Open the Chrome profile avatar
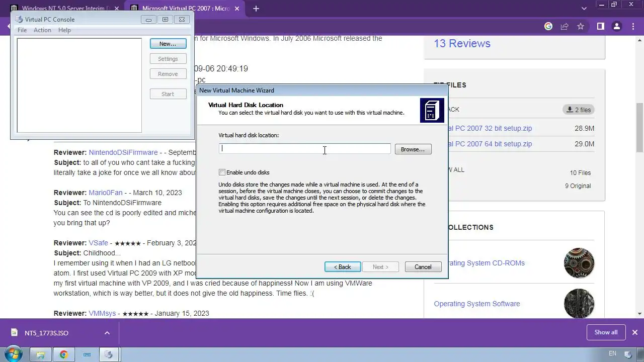This screenshot has height=362, width=644. click(x=616, y=26)
